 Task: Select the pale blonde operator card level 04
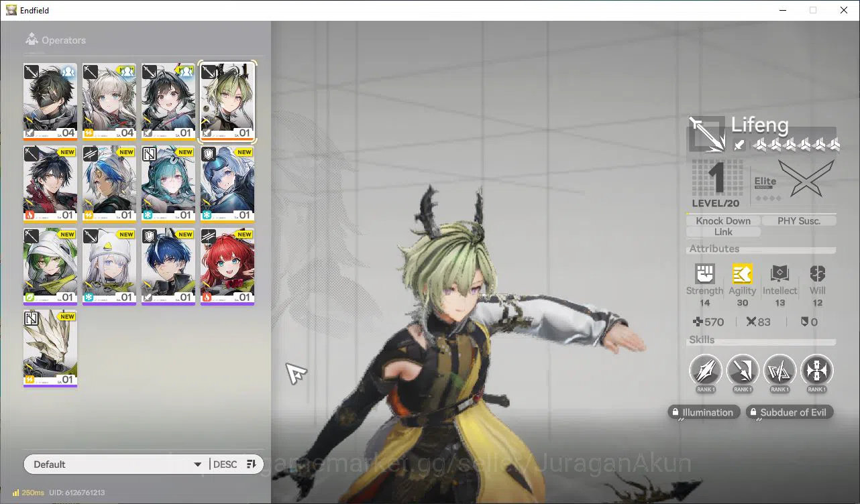coord(109,101)
